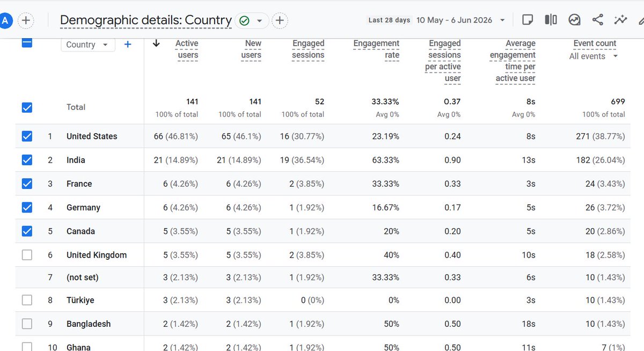This screenshot has height=351, width=644.
Task: Tick the Türkiye row checkbox
Action: tap(27, 300)
